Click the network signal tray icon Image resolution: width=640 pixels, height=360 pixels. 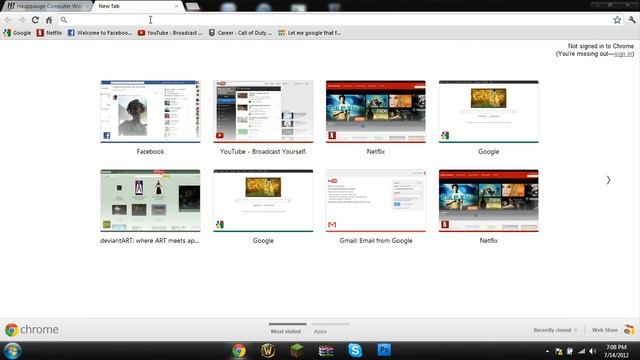tap(581, 351)
